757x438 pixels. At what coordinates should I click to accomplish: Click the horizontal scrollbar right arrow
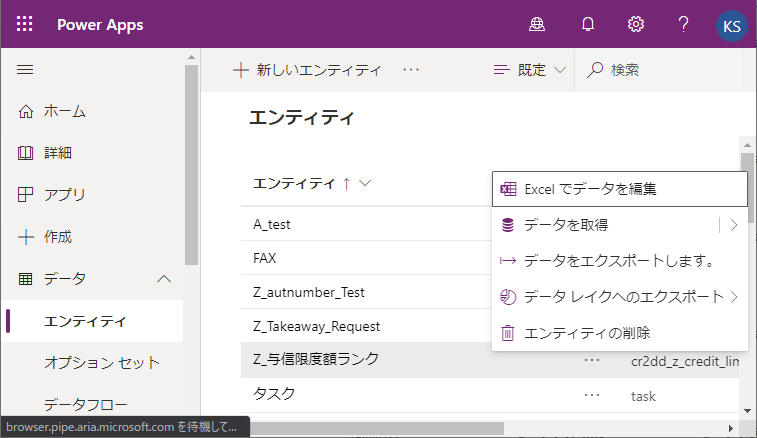[x=730, y=428]
